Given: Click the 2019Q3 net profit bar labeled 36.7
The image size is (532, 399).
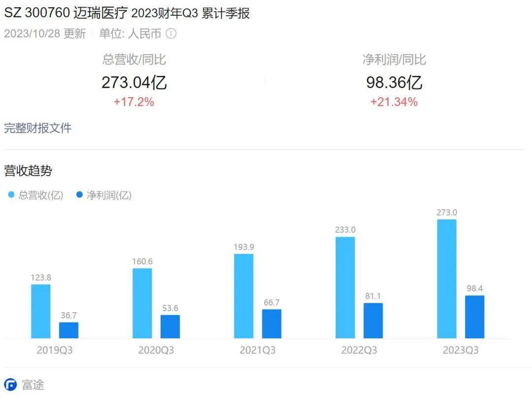Looking at the screenshot, I should (x=68, y=330).
